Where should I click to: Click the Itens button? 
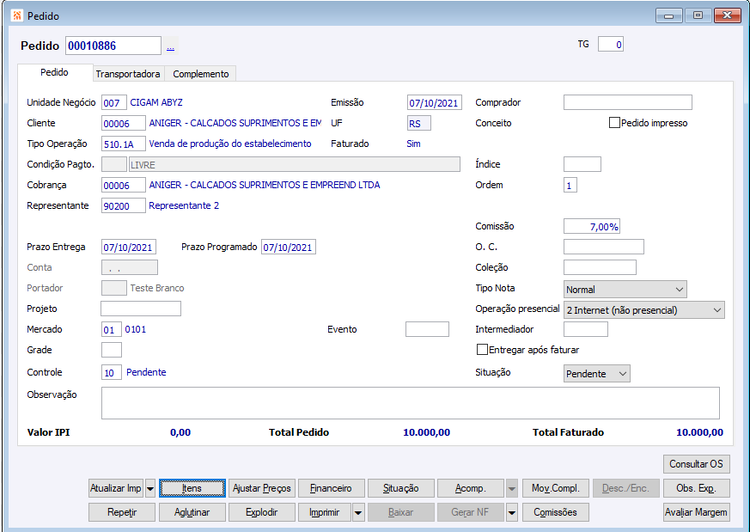(192, 488)
